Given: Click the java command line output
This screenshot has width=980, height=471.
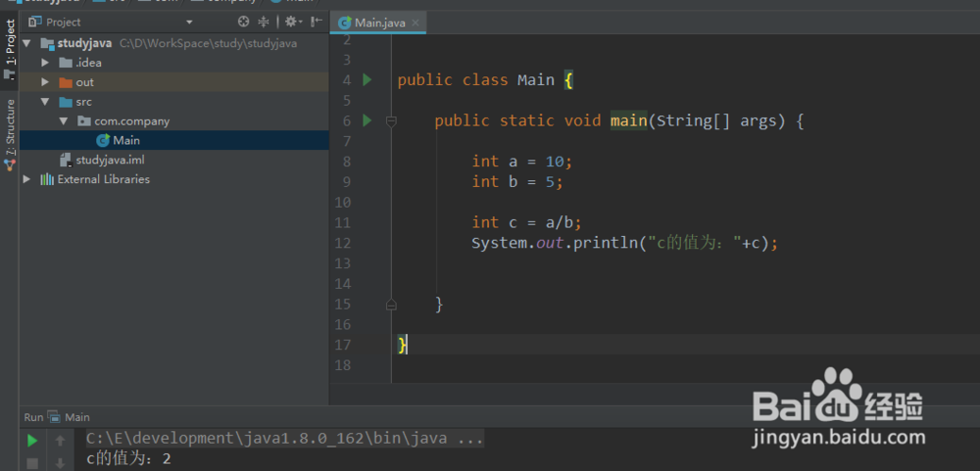Looking at the screenshot, I should tap(284, 439).
